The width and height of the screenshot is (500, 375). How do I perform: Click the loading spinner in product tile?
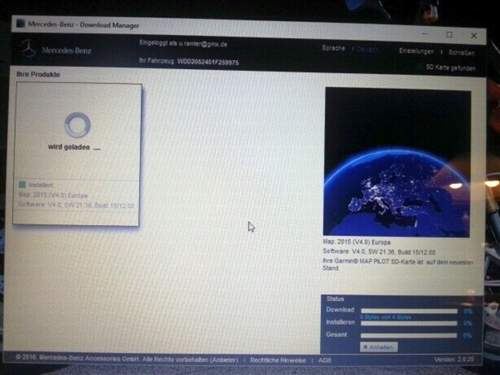pos(77,125)
